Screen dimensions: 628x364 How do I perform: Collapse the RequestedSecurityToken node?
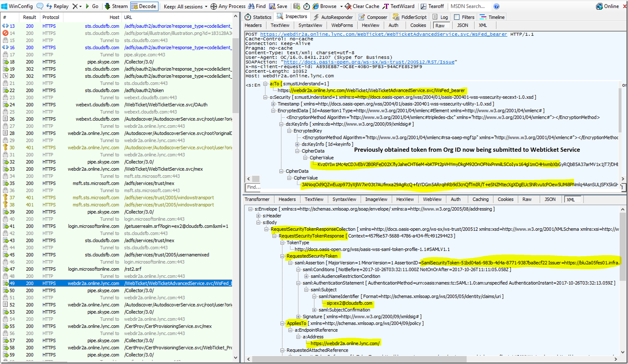282,256
